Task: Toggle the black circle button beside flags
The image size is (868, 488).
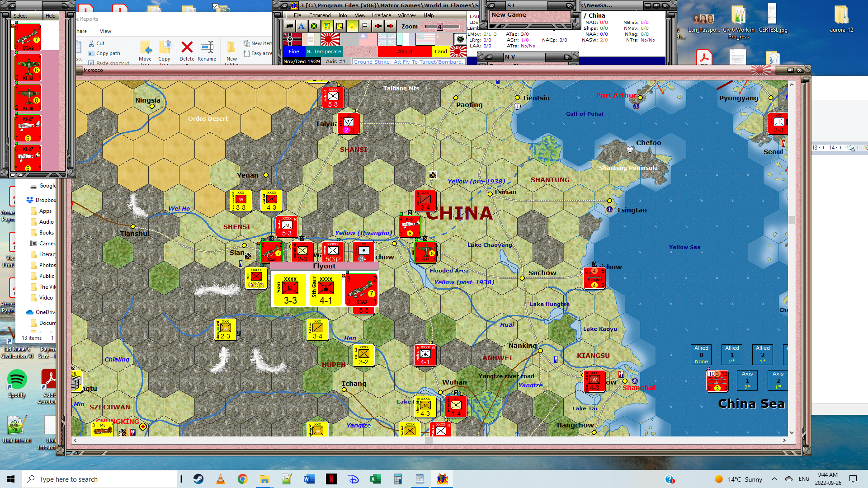Action: 460,39
